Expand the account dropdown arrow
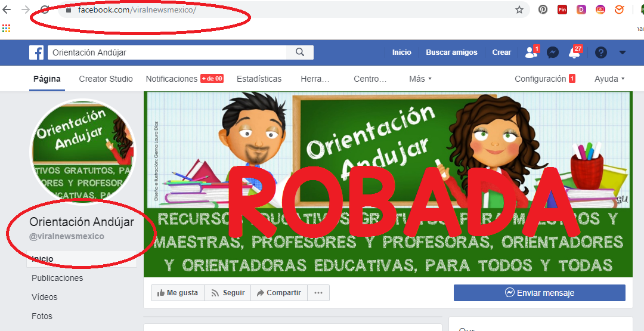This screenshot has width=644, height=331. point(622,52)
